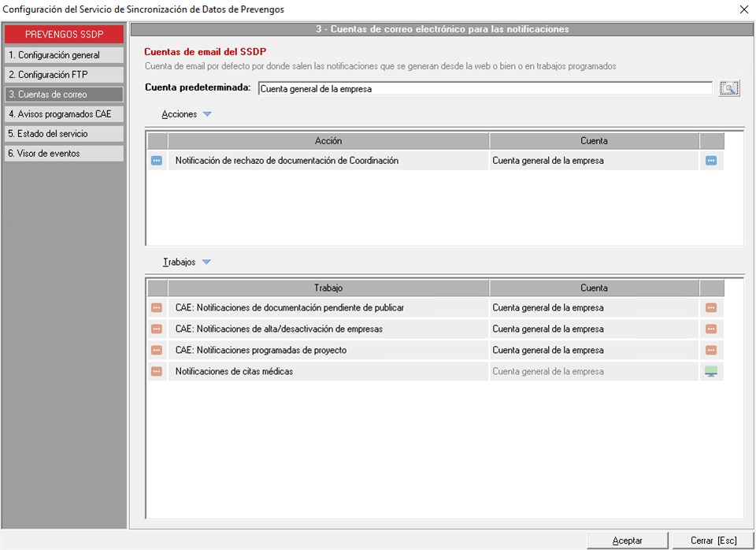Click blue options icon left of Notificación de rechazo
756x550 pixels.
[x=157, y=161]
